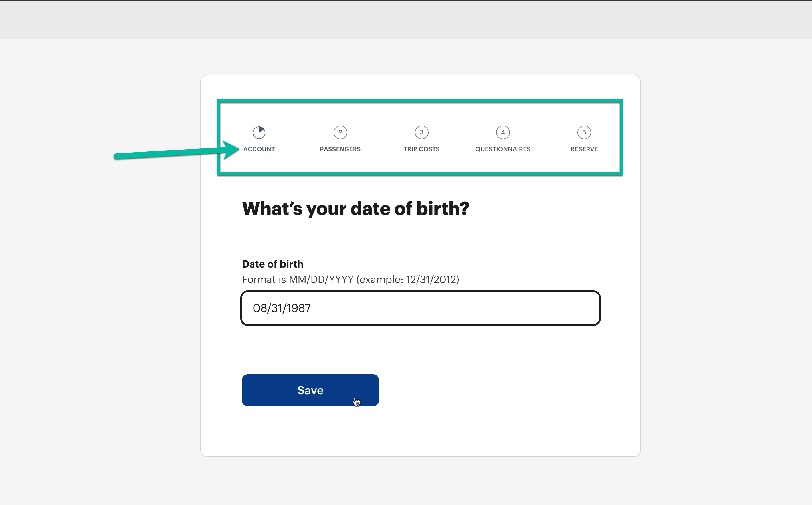Click connector line between steps 4 and 5
This screenshot has height=505, width=812.
tap(544, 133)
